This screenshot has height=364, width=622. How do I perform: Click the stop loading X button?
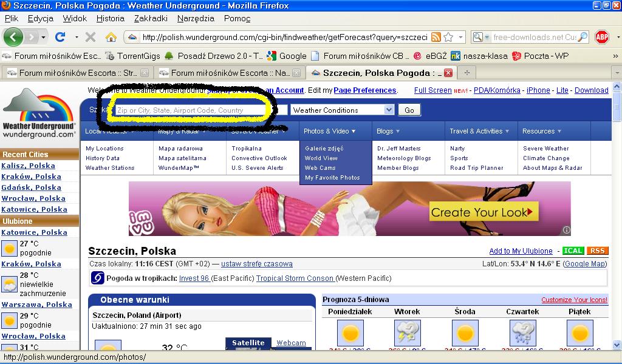pos(91,37)
